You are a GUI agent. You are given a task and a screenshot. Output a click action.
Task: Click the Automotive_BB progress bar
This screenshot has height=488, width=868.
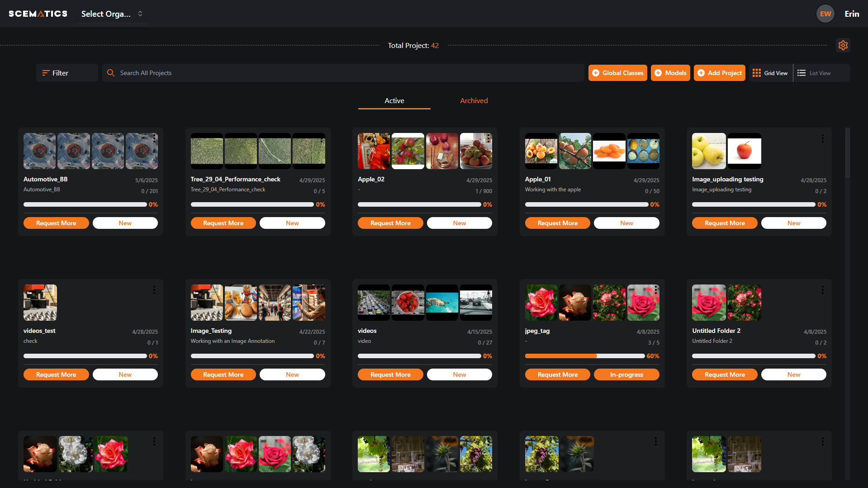[x=85, y=204]
